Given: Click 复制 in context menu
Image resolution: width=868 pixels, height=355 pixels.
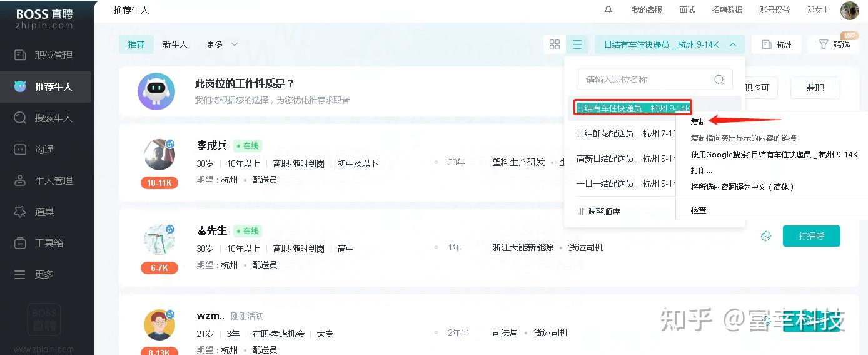Looking at the screenshot, I should [699, 121].
